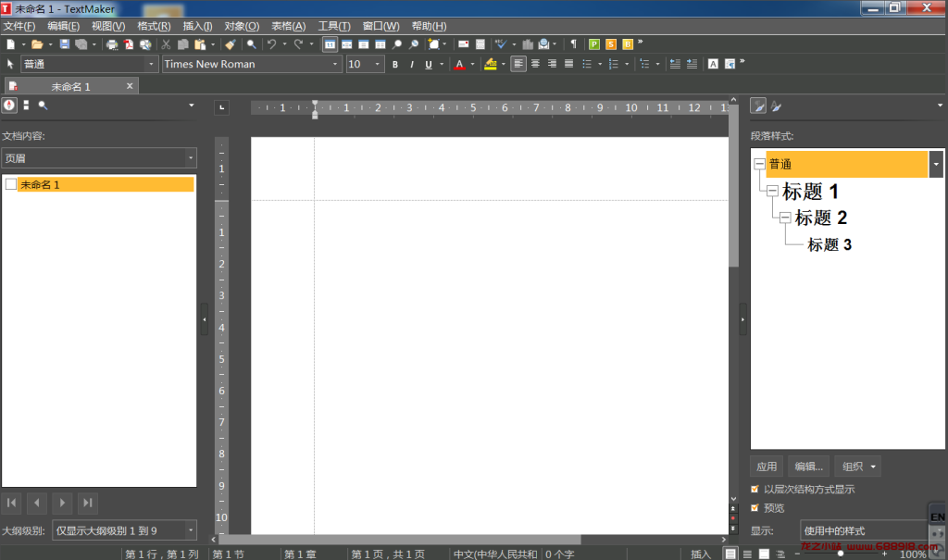Screen dimensions: 948x560
Task: Open the orange S Presentations icon
Action: click(611, 44)
